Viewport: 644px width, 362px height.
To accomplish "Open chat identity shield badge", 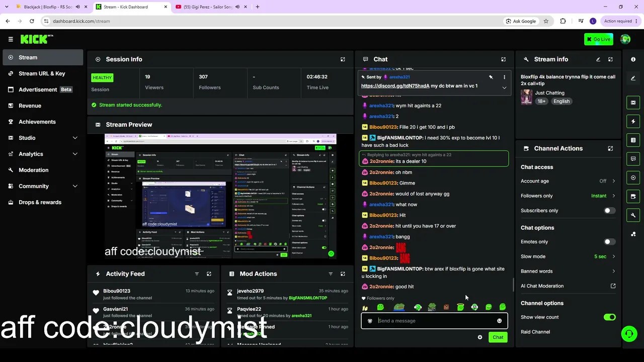I will [370, 321].
